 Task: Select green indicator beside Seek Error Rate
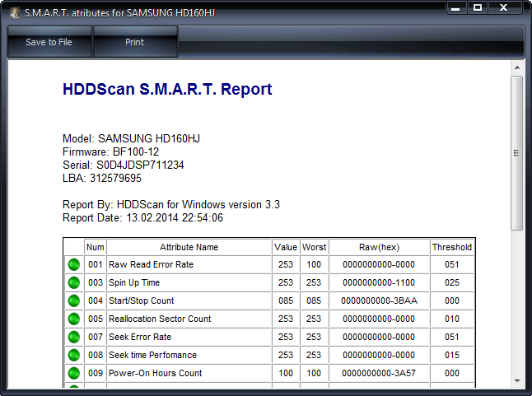(x=73, y=338)
